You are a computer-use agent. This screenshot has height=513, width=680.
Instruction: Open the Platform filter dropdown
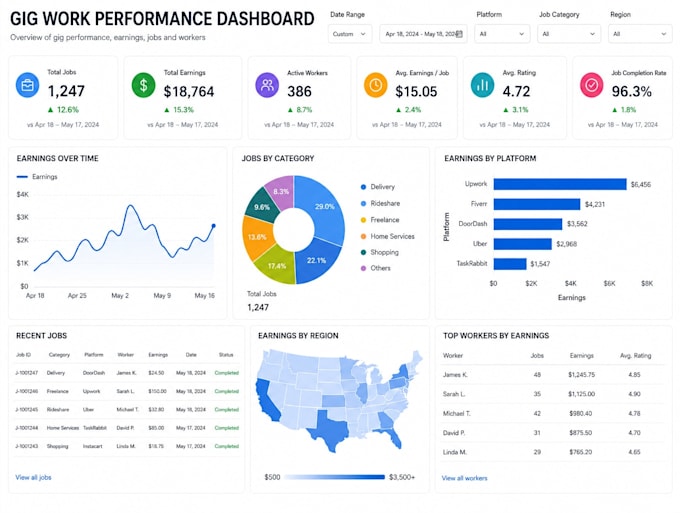coord(502,34)
